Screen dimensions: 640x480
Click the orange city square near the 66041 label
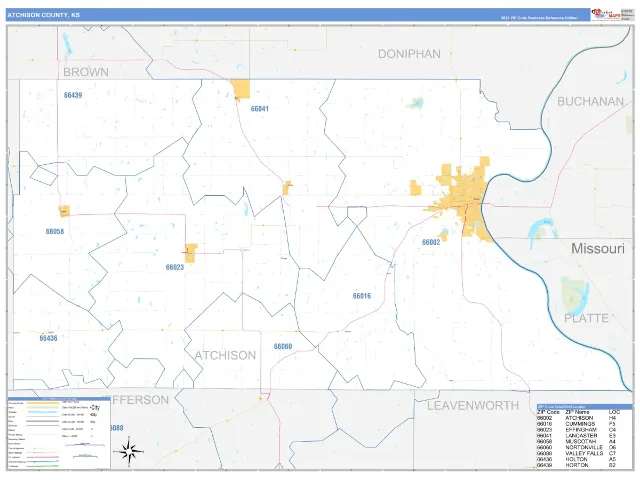241,89
